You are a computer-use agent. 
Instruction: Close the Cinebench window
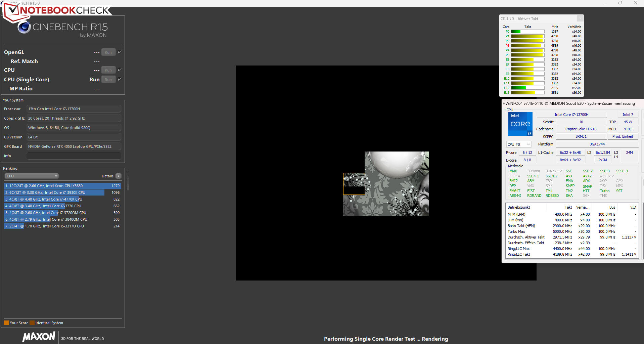click(x=636, y=3)
